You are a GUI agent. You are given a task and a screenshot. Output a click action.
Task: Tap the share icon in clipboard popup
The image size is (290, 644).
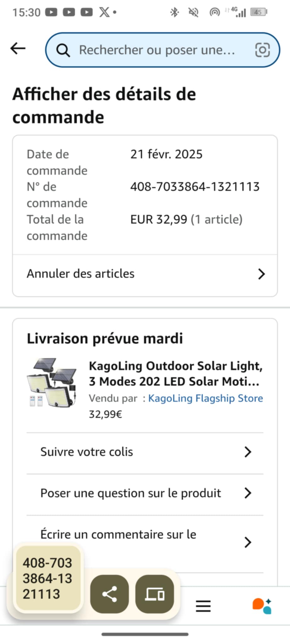pyautogui.click(x=109, y=594)
